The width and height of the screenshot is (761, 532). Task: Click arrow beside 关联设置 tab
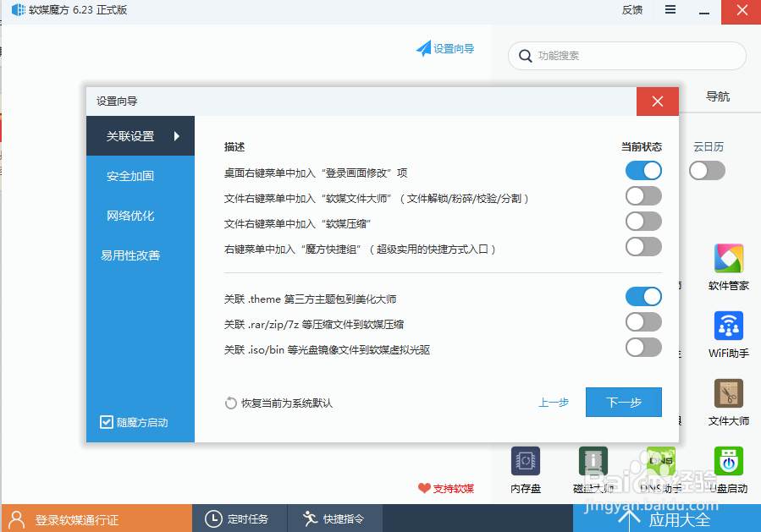coord(177,136)
